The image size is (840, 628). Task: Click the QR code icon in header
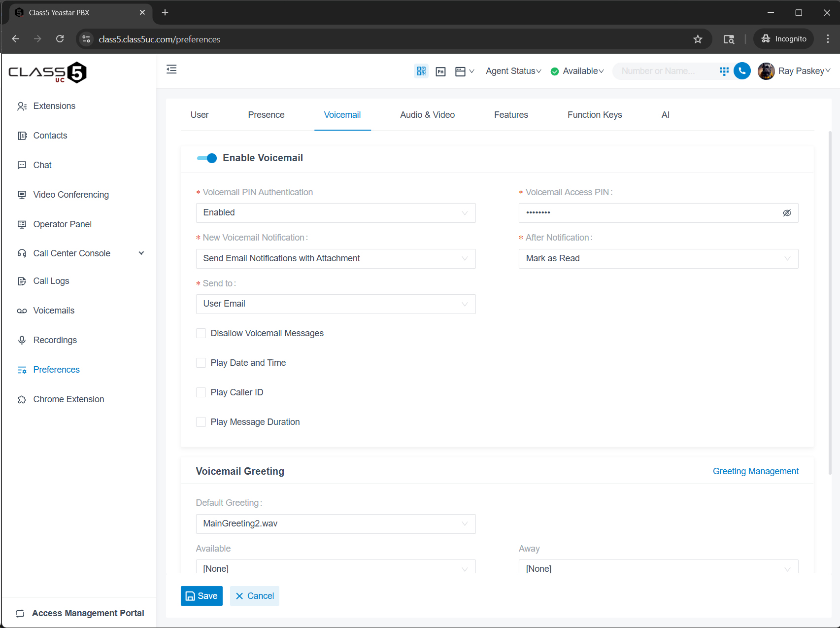coord(421,71)
